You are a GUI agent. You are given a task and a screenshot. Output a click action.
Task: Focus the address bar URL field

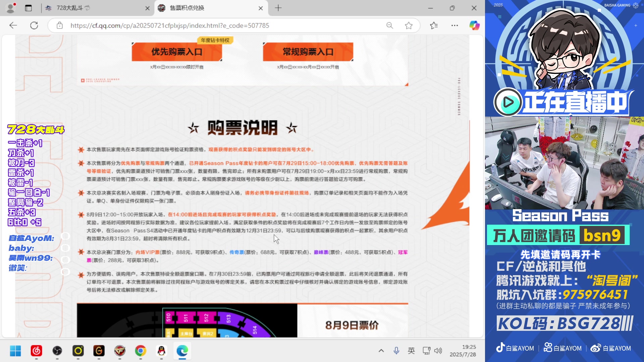click(169, 25)
